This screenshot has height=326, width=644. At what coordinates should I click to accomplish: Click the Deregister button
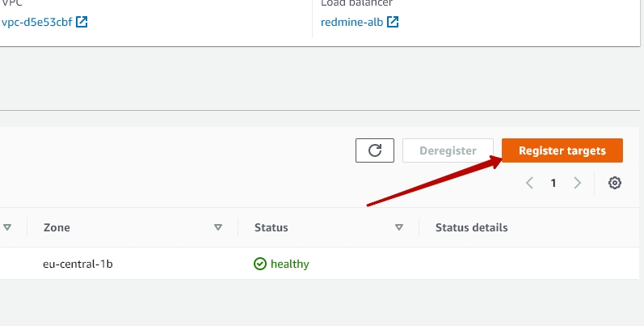(x=447, y=150)
